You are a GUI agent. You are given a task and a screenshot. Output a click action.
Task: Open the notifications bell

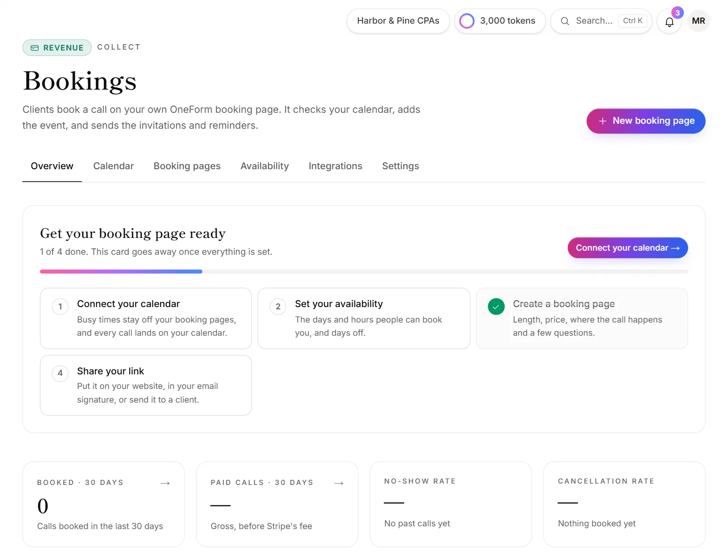669,21
